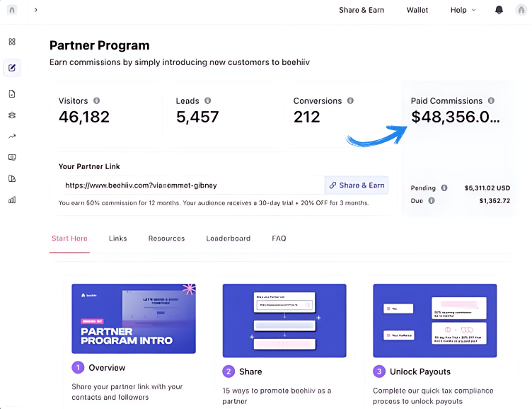Open the Unlock Payouts thumbnail
532x409 pixels.
(x=435, y=321)
